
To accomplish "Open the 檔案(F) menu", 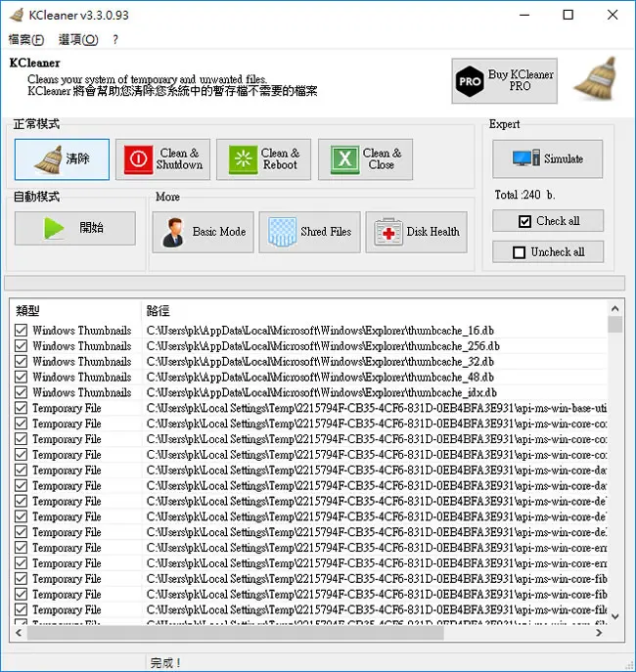I will 26,40.
